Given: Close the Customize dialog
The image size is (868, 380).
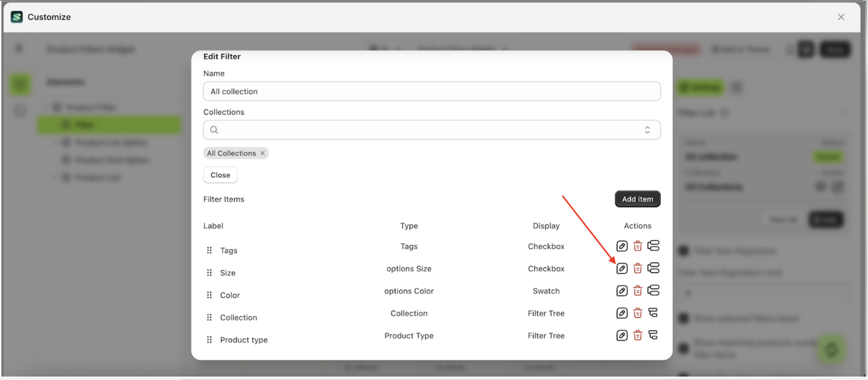Looking at the screenshot, I should click(841, 17).
